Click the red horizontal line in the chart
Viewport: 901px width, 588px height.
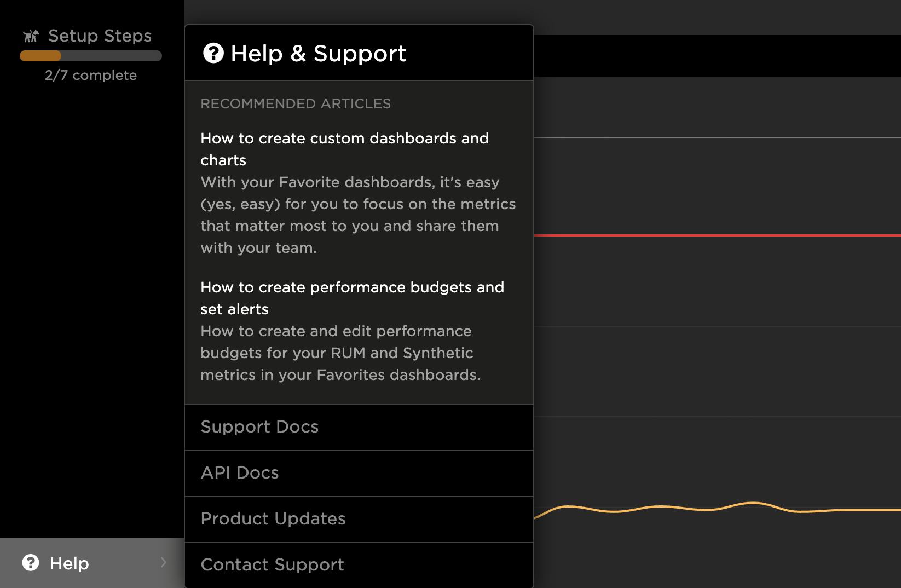pos(712,235)
